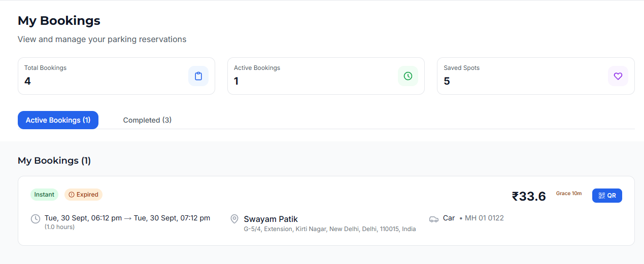Click the green clock icon in Active Bookings card
Viewport: 644px width, 264px height.
click(x=408, y=76)
